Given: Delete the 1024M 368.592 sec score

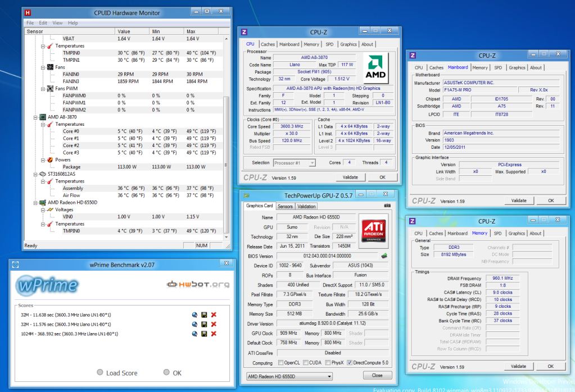Looking at the screenshot, I should coord(214,334).
